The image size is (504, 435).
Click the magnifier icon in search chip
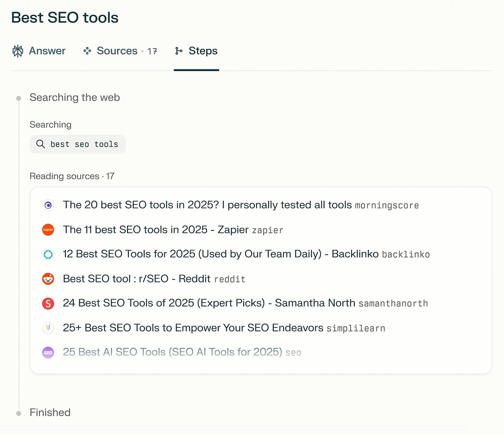[x=41, y=144]
